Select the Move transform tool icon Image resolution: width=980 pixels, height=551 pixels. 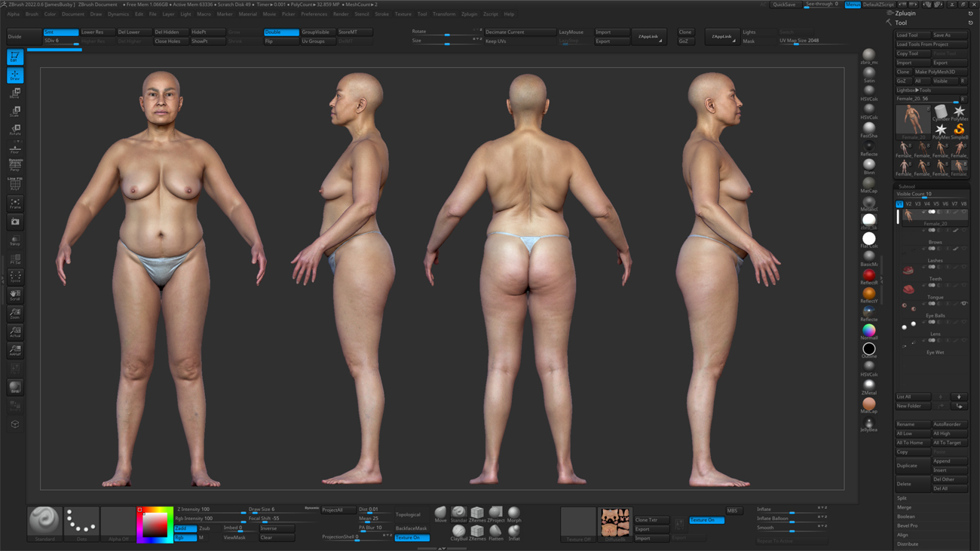pyautogui.click(x=14, y=93)
